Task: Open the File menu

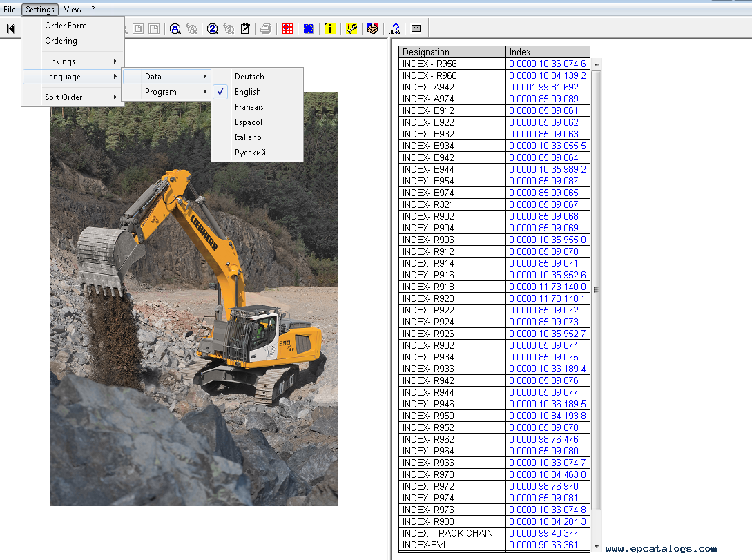Action: 10,9
